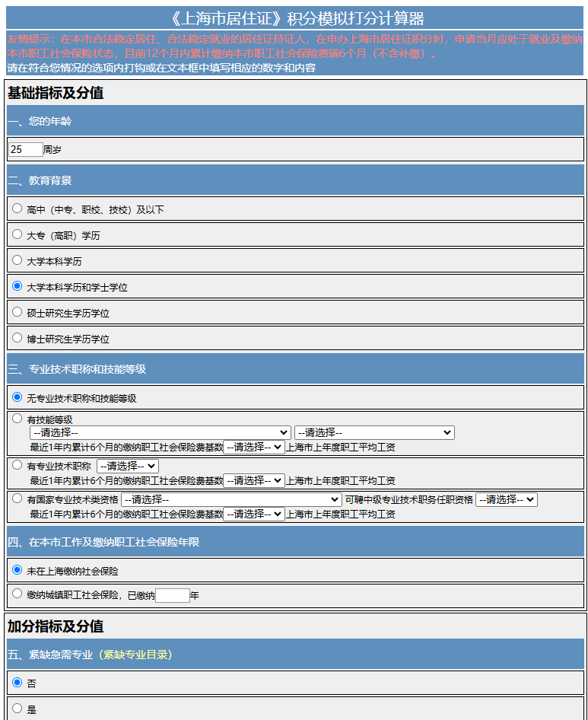Choose 硕士研究生学历学位 option

(x=17, y=312)
